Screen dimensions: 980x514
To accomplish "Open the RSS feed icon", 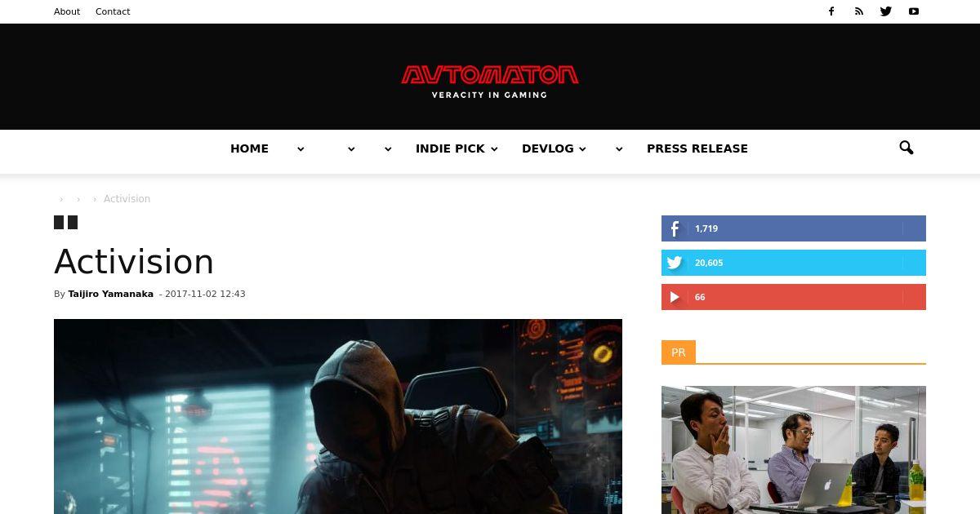I will point(859,11).
